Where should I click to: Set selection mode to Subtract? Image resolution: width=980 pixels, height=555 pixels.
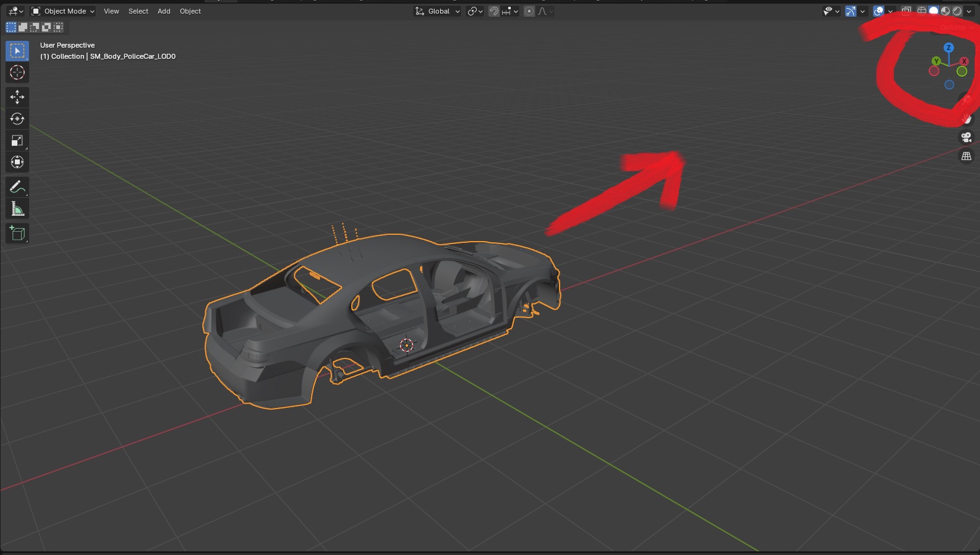coord(35,27)
